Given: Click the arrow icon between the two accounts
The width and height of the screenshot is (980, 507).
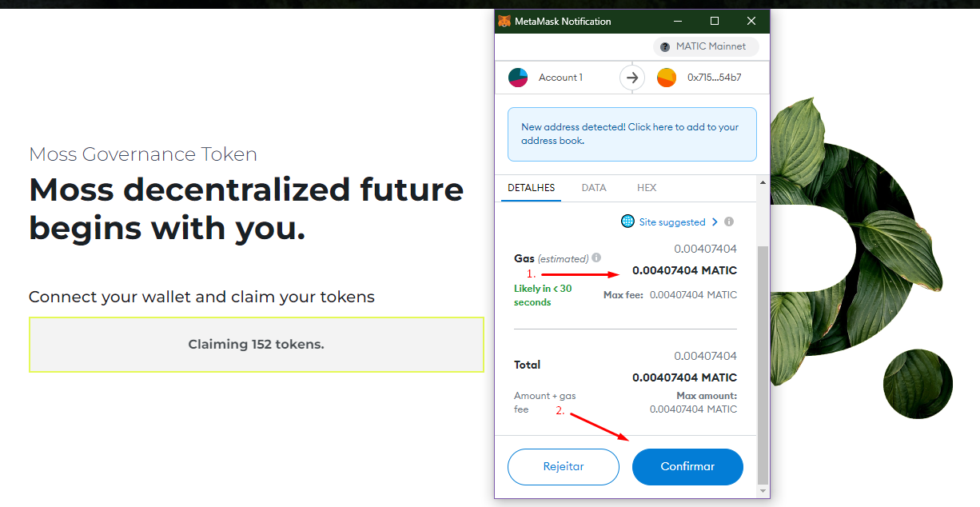Looking at the screenshot, I should coord(632,78).
